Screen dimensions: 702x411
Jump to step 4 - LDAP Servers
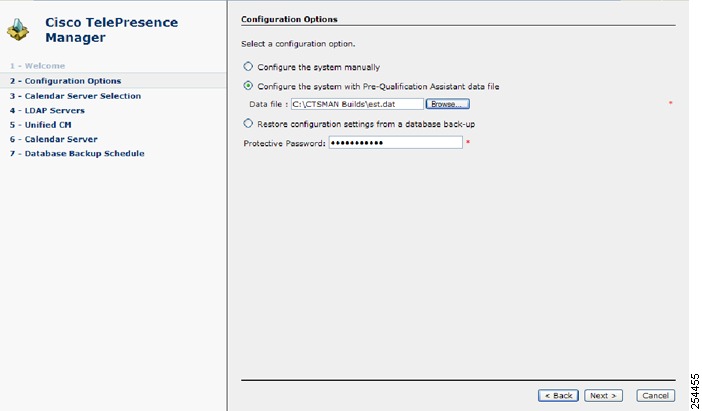tap(47, 110)
